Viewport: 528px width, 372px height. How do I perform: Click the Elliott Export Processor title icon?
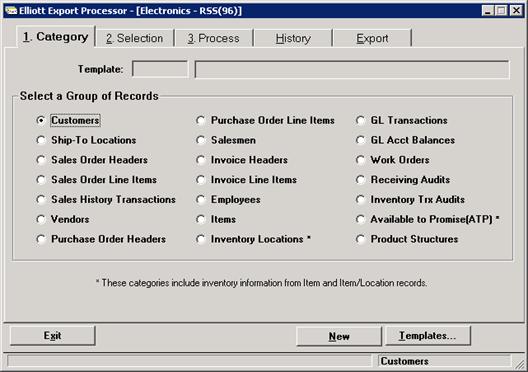[11, 11]
